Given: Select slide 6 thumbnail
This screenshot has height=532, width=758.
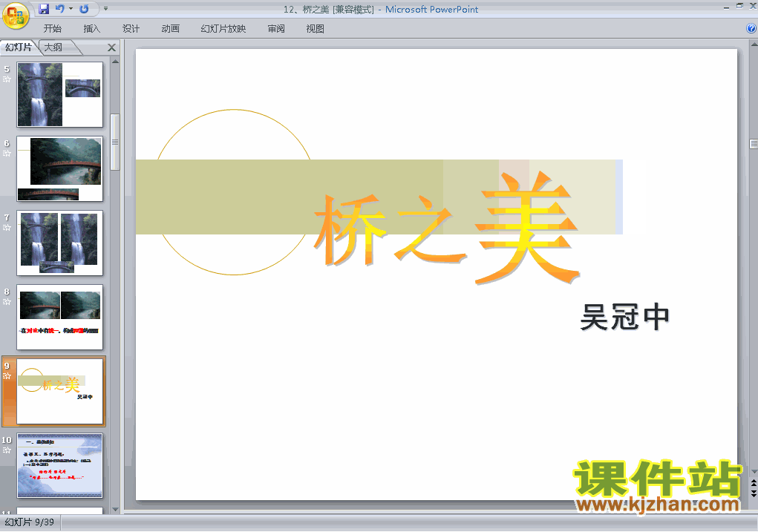Looking at the screenshot, I should tap(60, 168).
